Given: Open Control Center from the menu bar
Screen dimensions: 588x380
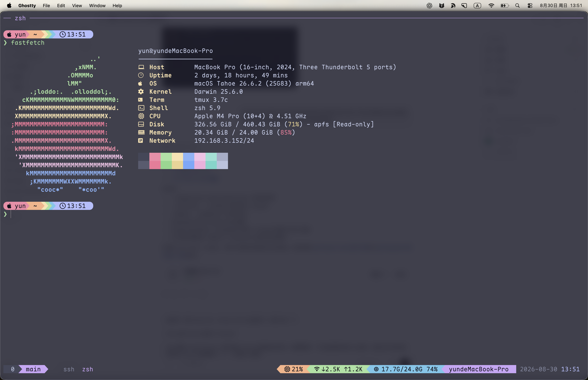Looking at the screenshot, I should point(530,5).
